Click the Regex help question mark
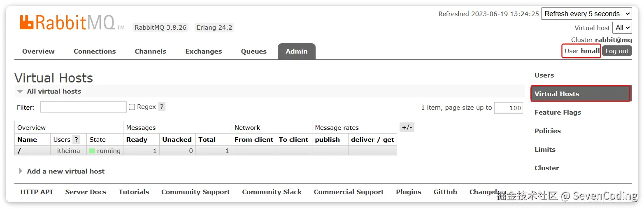Screen dimensions: 644x209 click(162, 107)
